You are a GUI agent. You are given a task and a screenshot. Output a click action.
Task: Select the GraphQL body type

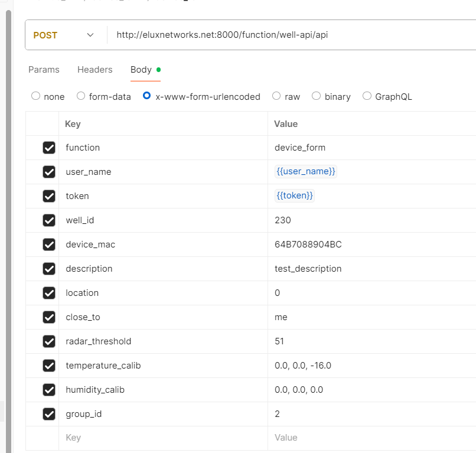[x=367, y=96]
